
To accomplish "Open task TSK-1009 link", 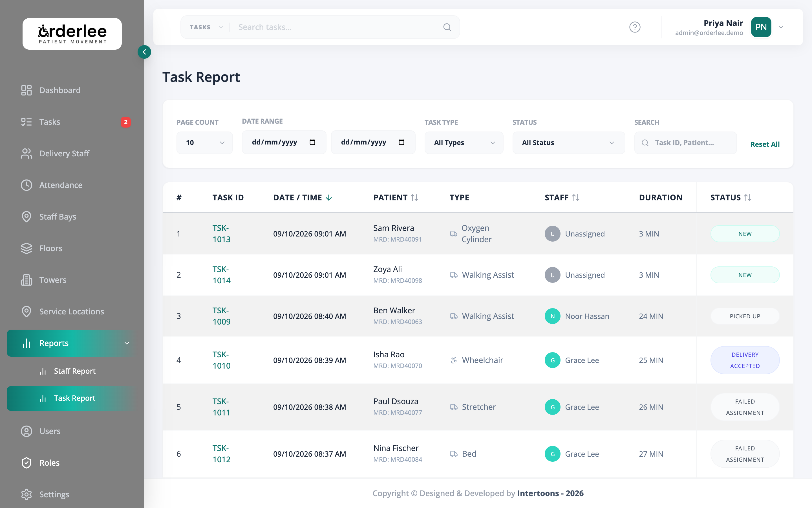I will [221, 316].
